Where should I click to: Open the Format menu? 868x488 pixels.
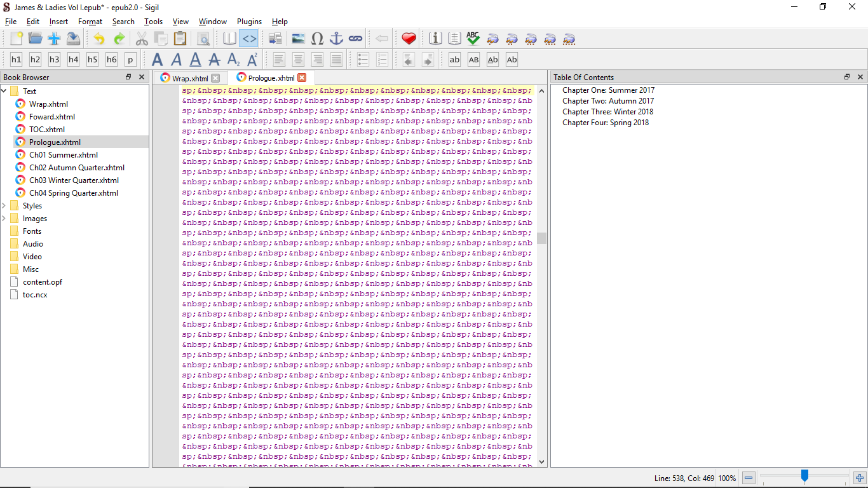point(90,22)
